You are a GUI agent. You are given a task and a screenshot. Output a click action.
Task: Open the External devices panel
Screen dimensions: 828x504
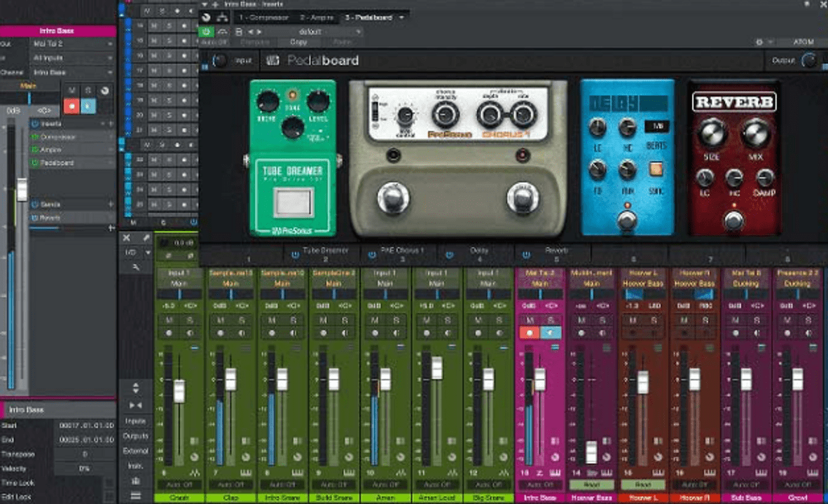point(136,451)
